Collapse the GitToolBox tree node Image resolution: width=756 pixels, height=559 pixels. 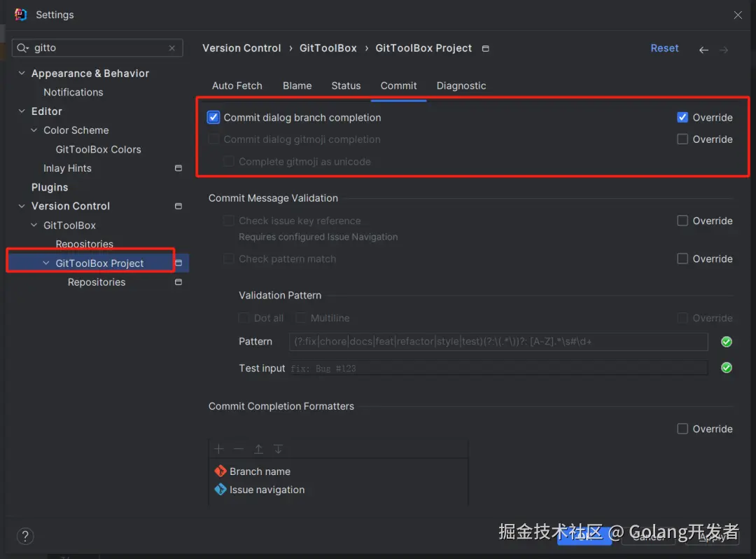[x=34, y=226]
